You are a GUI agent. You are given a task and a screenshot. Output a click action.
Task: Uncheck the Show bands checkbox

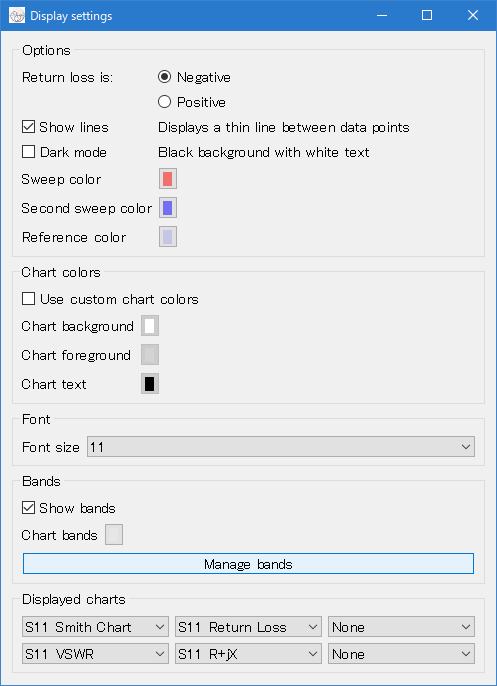(x=28, y=508)
